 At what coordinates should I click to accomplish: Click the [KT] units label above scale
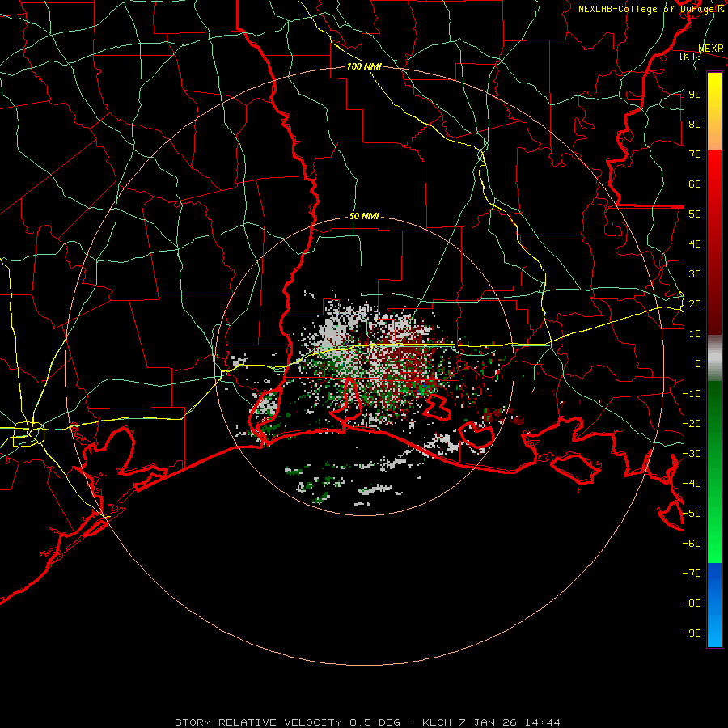(690, 56)
